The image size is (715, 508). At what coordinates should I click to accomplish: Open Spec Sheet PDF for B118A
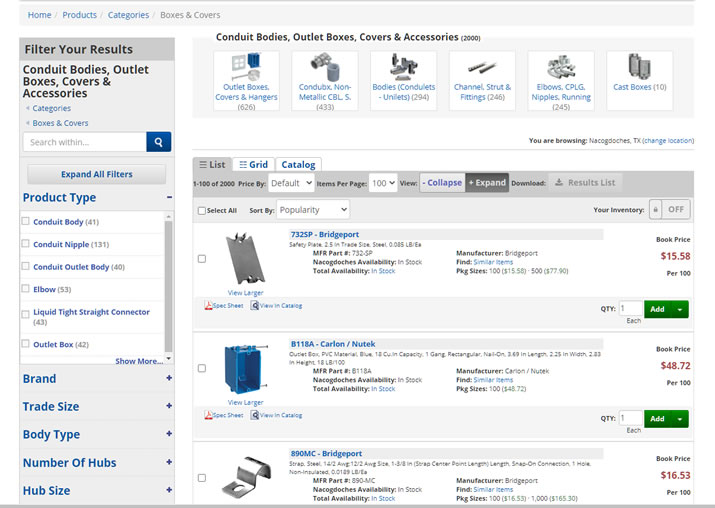(223, 415)
